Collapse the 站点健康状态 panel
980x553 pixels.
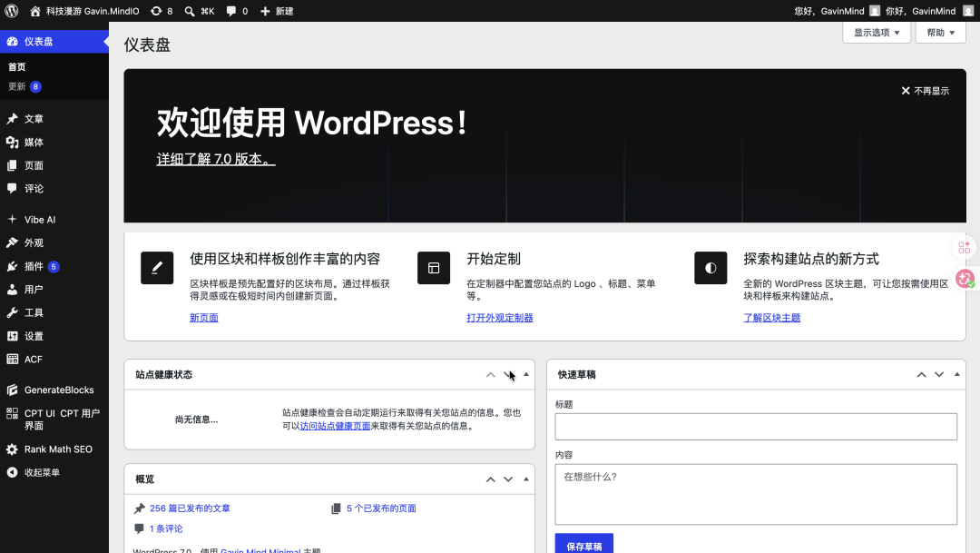[x=525, y=375]
